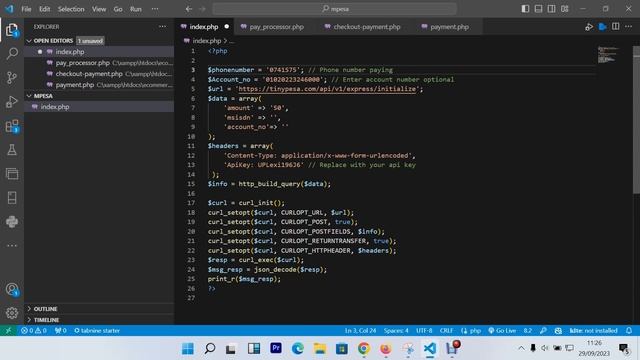Open the Extensions view
The width and height of the screenshot is (640, 360).
click(12, 126)
